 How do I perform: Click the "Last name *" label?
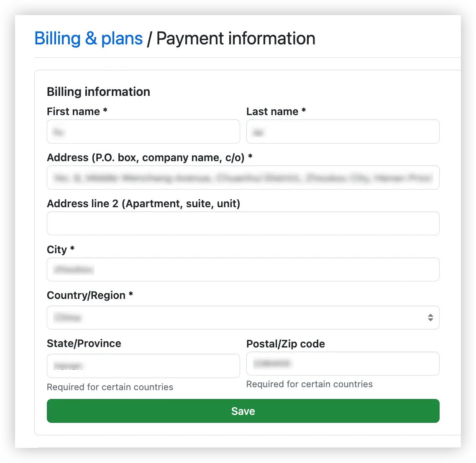[276, 111]
